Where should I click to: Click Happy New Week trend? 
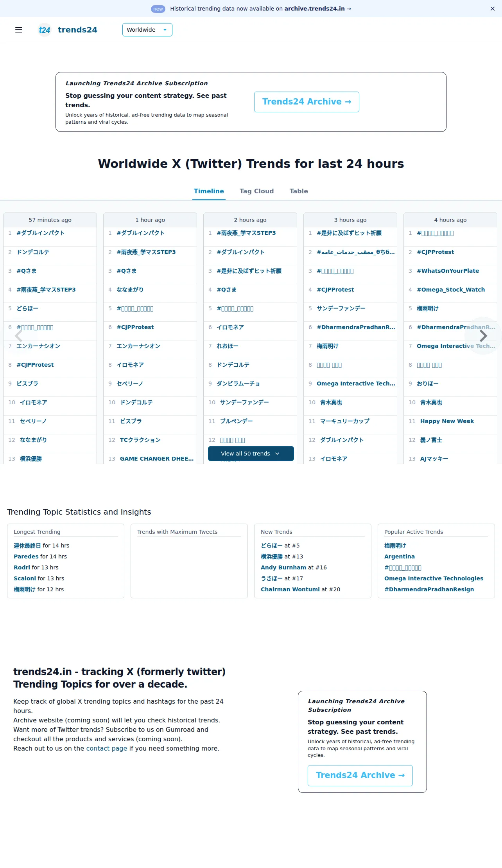[447, 421]
